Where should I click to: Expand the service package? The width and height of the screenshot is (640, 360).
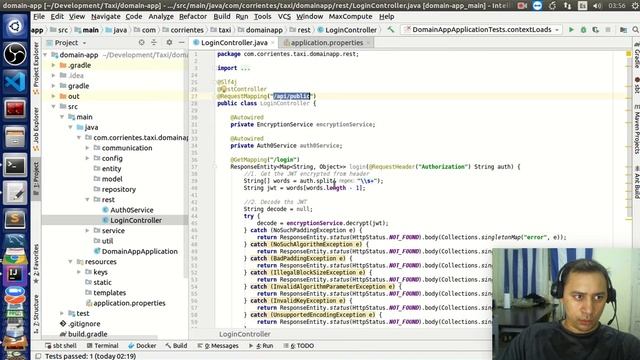pyautogui.click(x=87, y=231)
